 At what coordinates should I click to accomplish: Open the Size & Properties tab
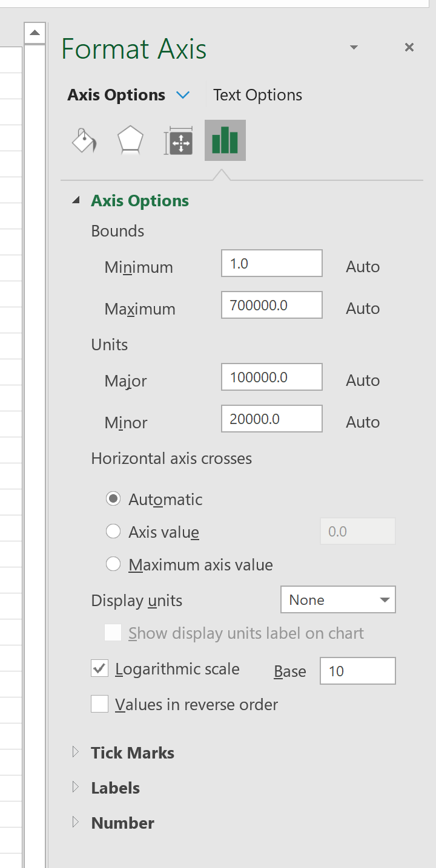click(x=179, y=140)
